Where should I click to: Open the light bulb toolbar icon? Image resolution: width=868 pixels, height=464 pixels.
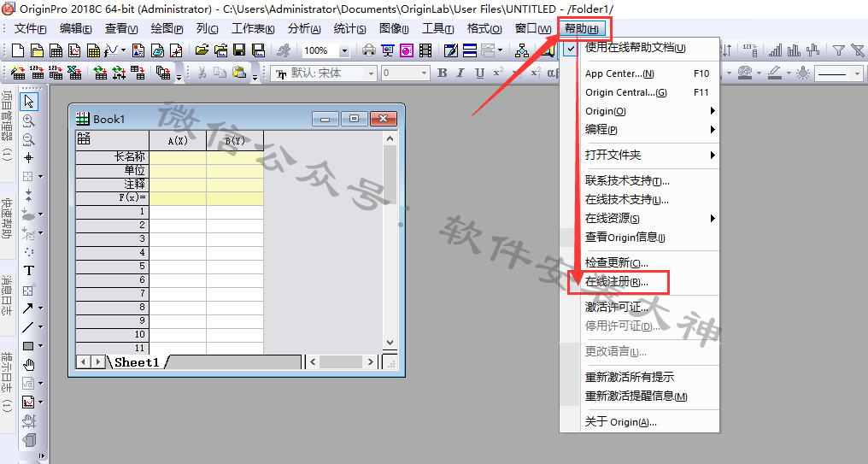pos(803,73)
